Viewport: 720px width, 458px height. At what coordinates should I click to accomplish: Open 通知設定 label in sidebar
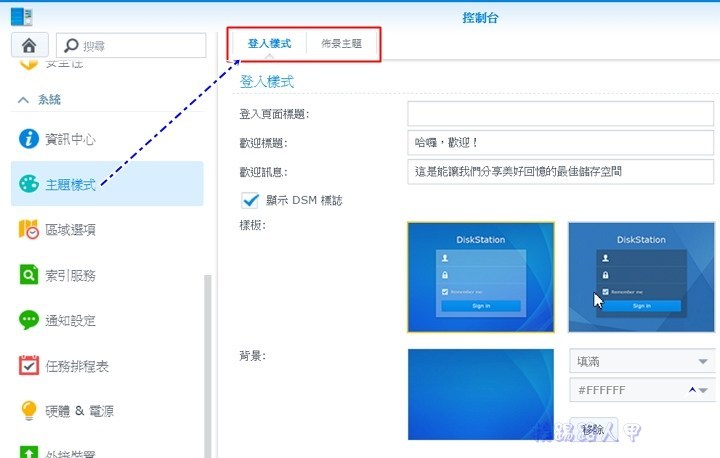click(70, 320)
